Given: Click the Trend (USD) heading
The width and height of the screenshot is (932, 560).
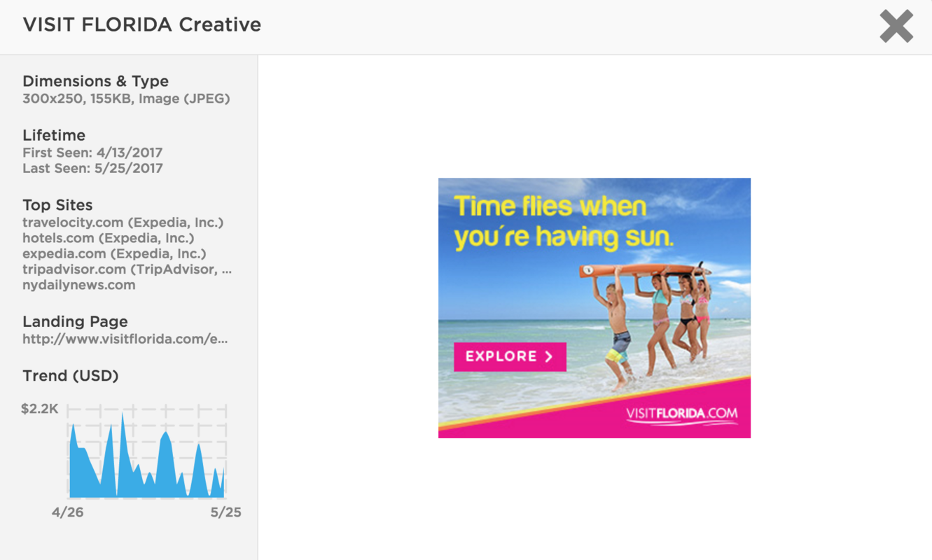Looking at the screenshot, I should [70, 376].
